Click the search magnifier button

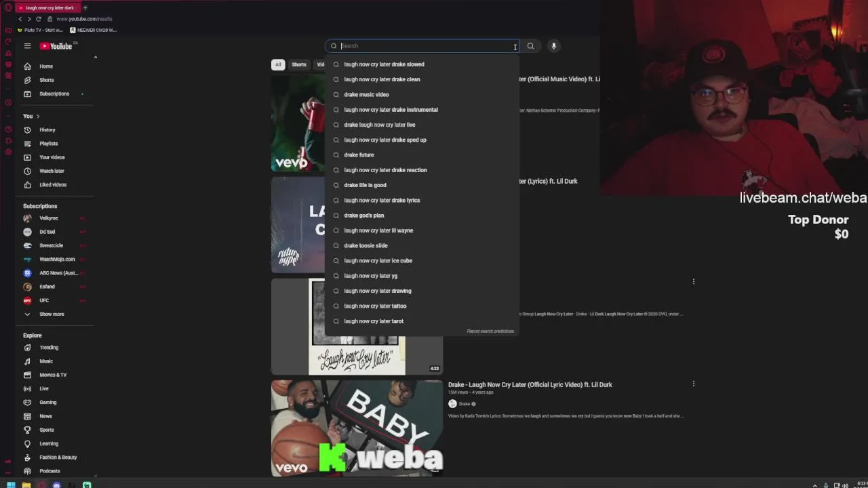tap(530, 46)
